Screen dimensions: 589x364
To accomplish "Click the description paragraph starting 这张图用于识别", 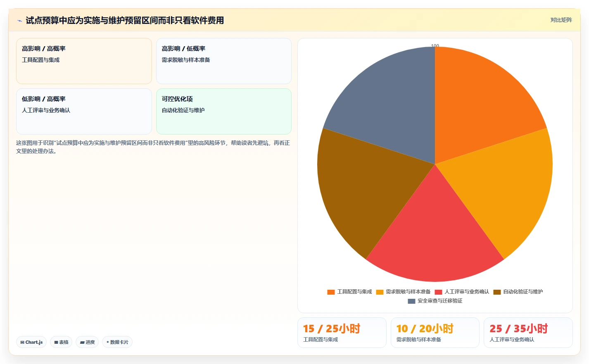I will (x=153, y=147).
